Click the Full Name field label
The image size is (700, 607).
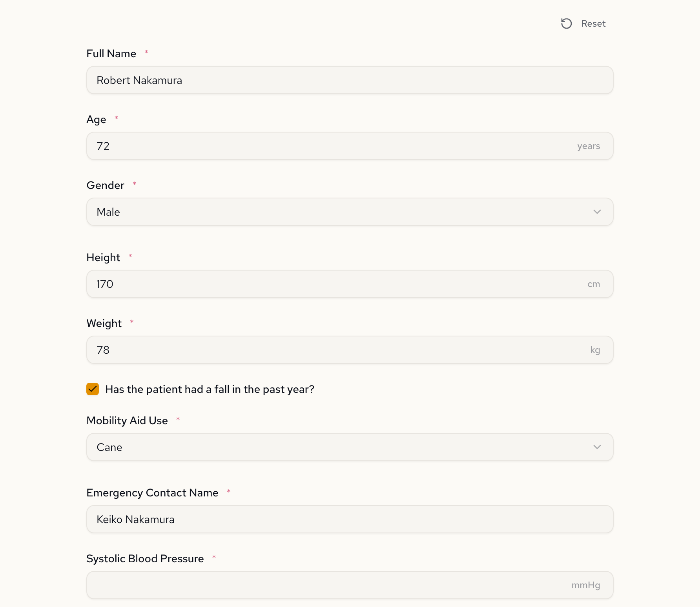point(111,53)
